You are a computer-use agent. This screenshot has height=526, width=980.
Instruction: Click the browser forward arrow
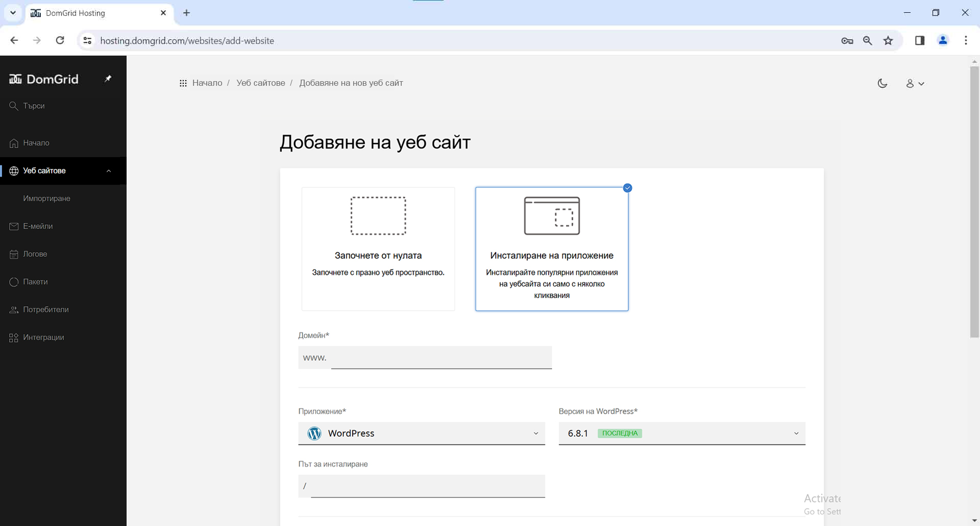pos(37,40)
